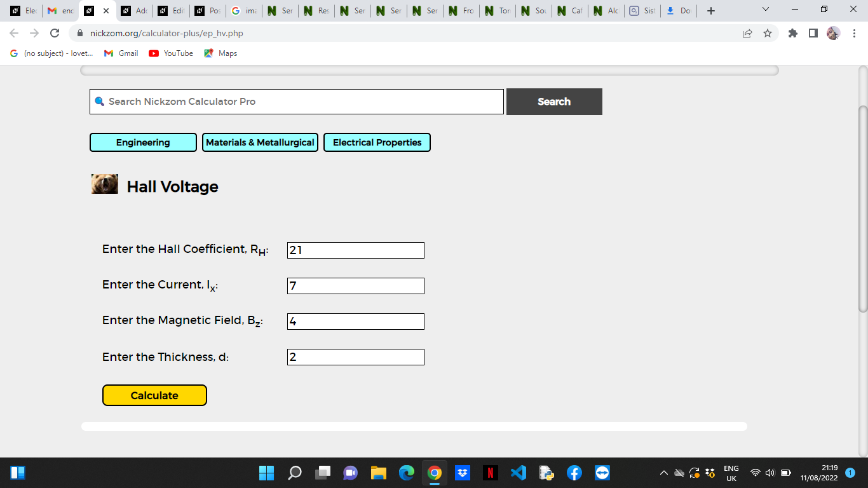This screenshot has width=868, height=488.
Task: Click the share page icon in address bar
Action: click(747, 33)
